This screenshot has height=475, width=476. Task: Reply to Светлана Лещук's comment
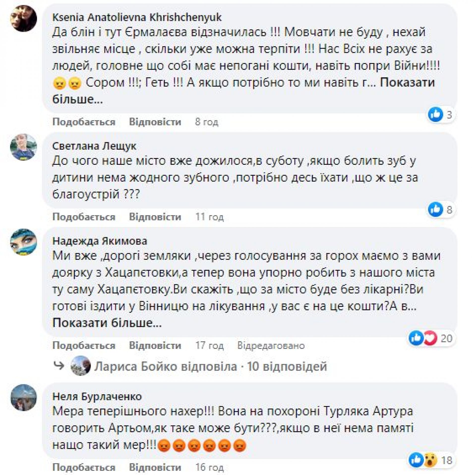(x=155, y=217)
